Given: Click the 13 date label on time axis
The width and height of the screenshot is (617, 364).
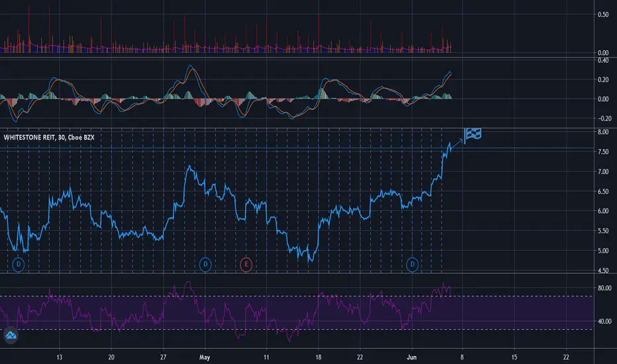Looking at the screenshot, I should 59,357.
